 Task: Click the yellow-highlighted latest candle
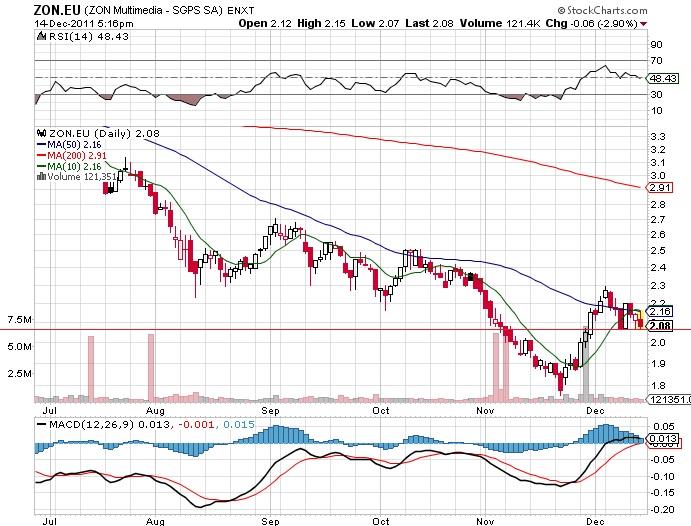(640, 319)
